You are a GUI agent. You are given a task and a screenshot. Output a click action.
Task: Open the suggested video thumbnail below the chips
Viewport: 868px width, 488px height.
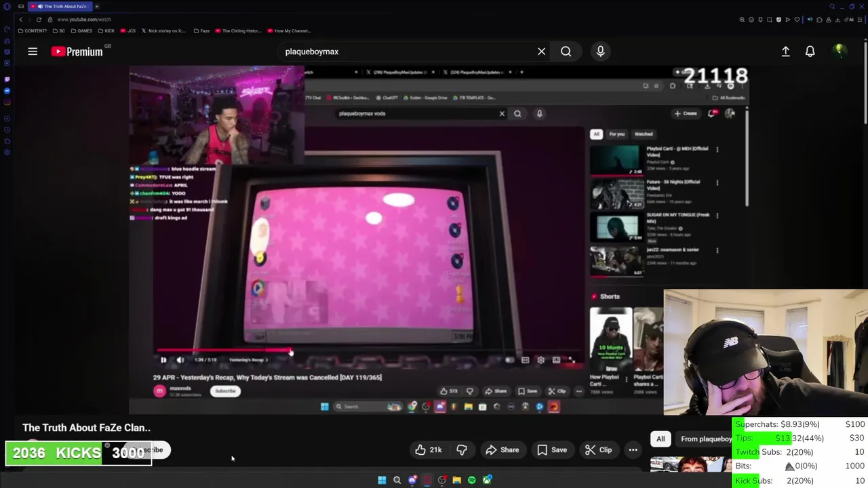[x=691, y=464]
